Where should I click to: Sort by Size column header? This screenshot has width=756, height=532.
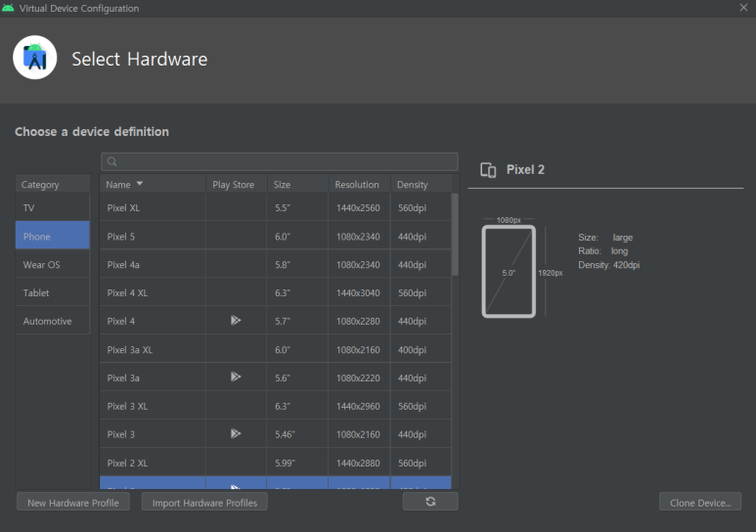tap(297, 184)
